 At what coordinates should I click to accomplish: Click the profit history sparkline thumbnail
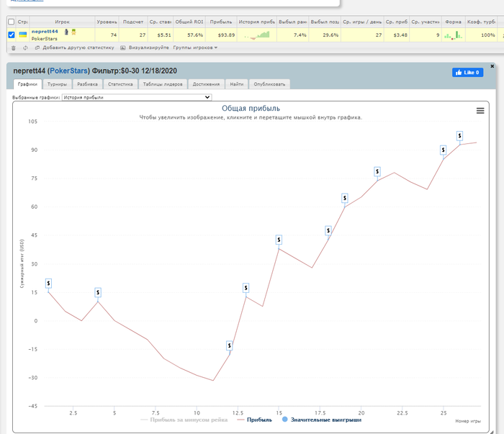pyautogui.click(x=257, y=35)
